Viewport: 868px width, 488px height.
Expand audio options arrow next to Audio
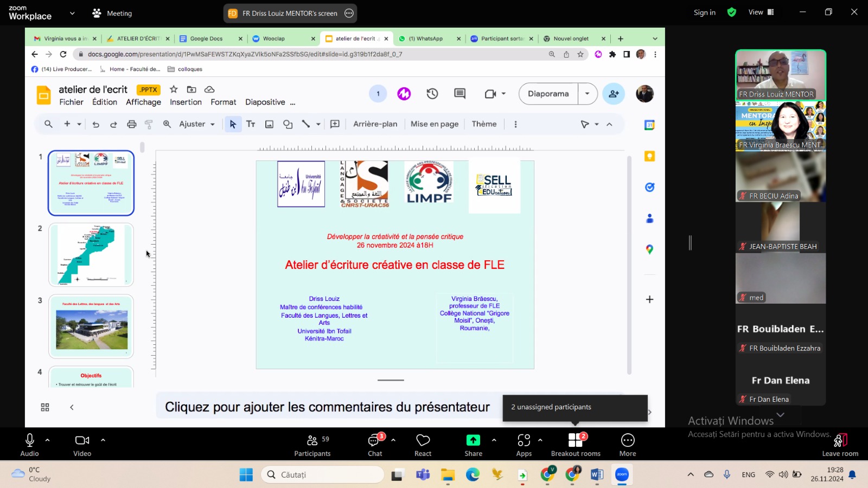[48, 440]
